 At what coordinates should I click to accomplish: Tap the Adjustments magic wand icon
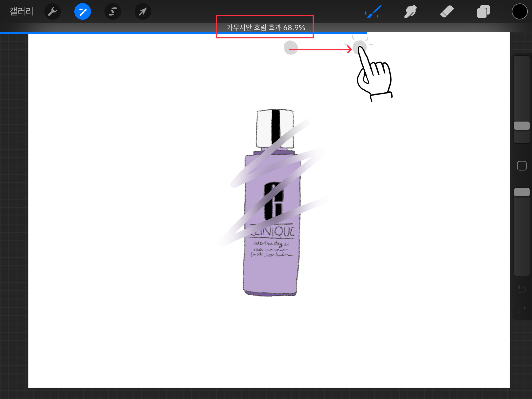pos(83,12)
